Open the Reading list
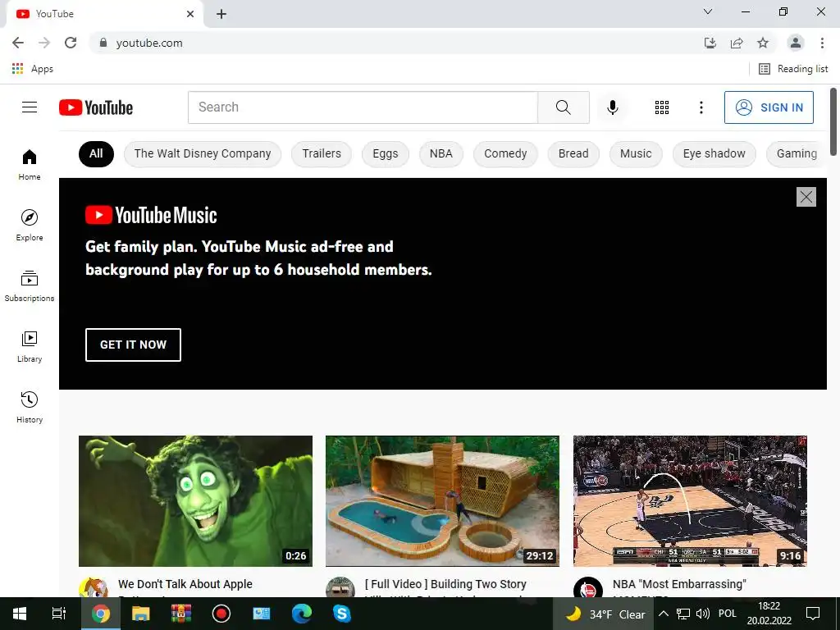The image size is (840, 630). [x=793, y=69]
